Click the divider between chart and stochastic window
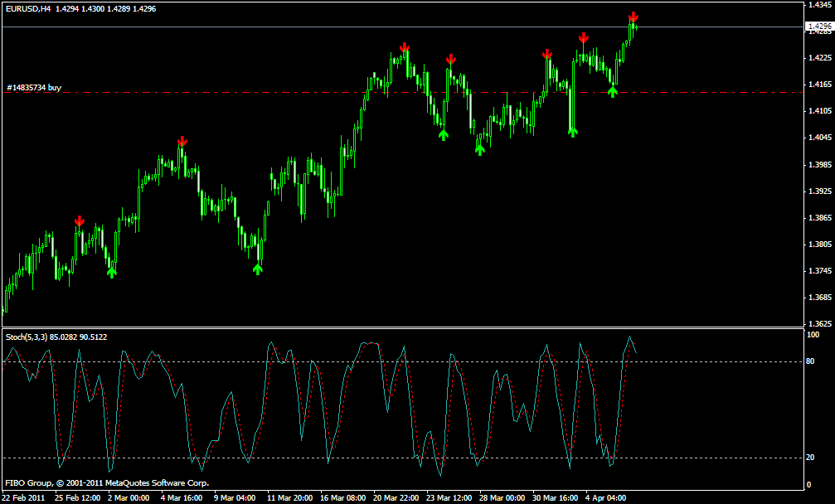 click(x=403, y=327)
